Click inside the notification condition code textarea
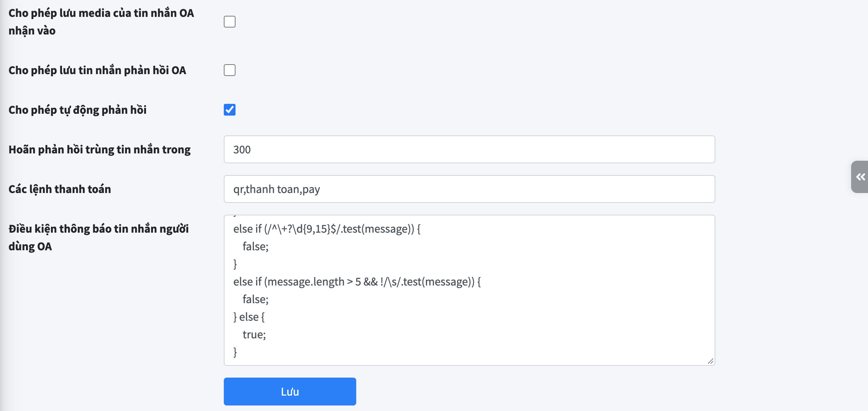868x411 pixels. [x=469, y=290]
